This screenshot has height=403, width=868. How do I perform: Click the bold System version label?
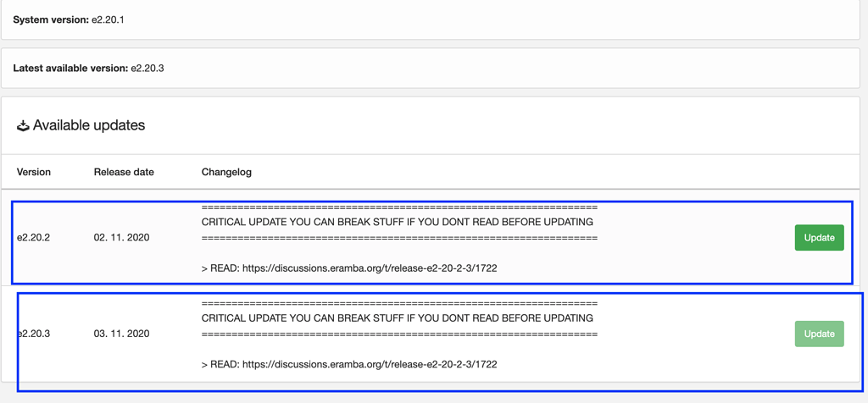pyautogui.click(x=51, y=19)
